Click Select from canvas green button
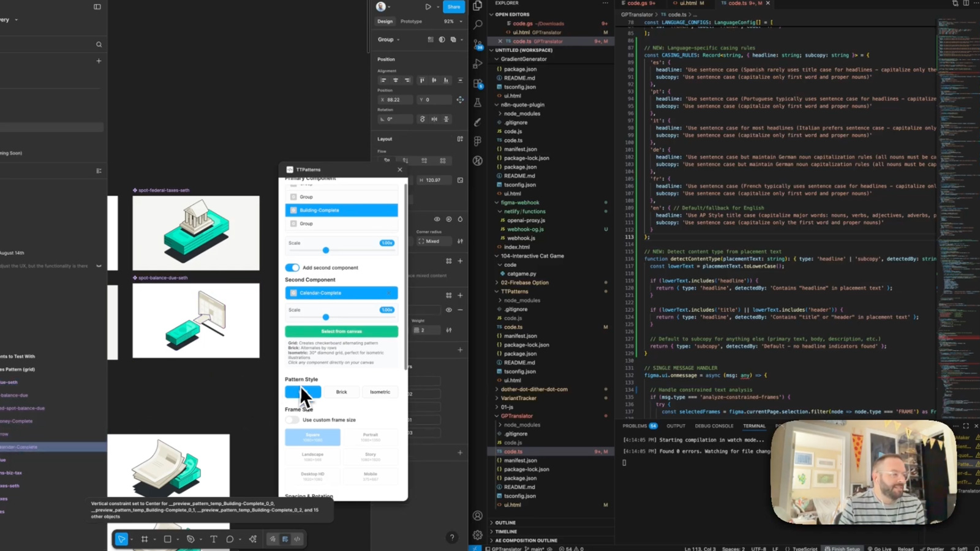The width and height of the screenshot is (980, 551). click(341, 331)
